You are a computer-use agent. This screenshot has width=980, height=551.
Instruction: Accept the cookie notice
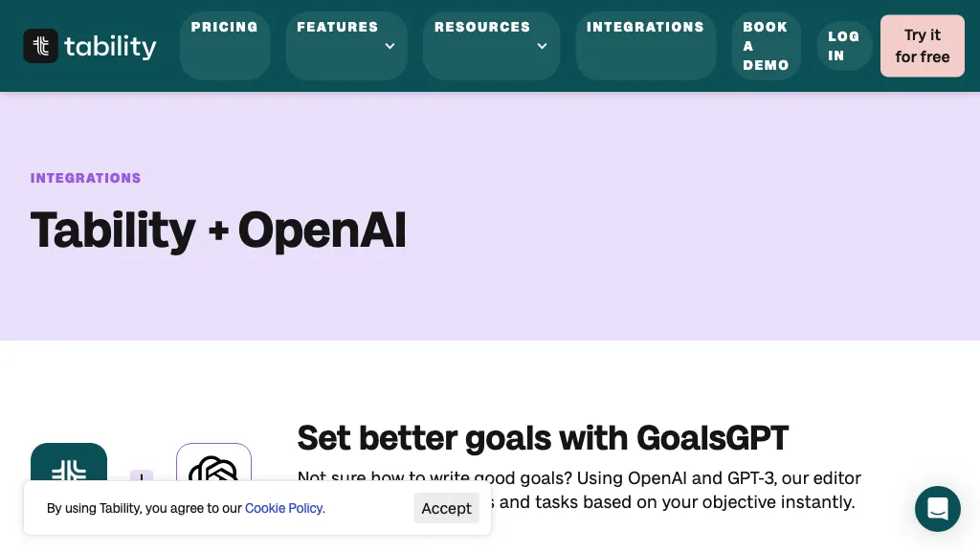[x=446, y=508]
